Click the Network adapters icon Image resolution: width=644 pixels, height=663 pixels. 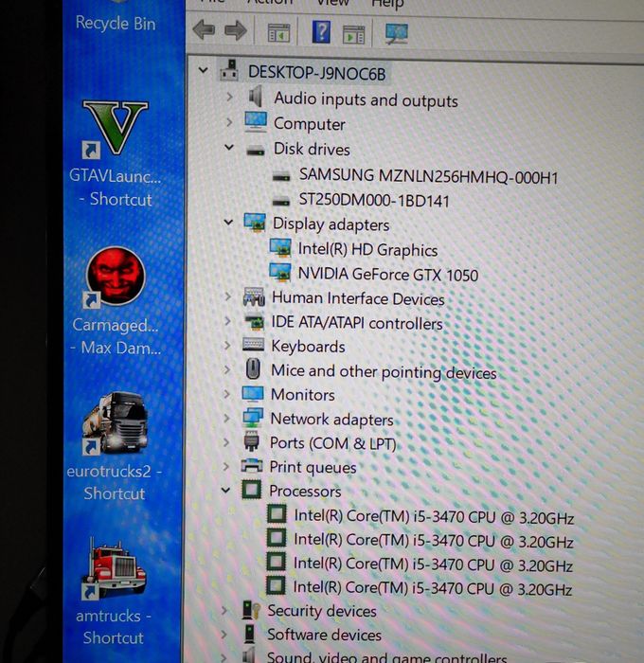tap(253, 418)
